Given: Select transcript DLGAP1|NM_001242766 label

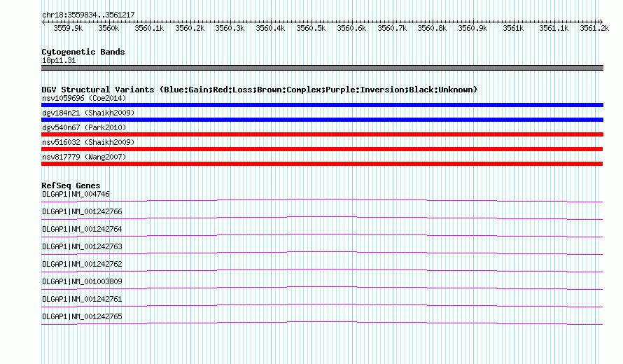Looking at the screenshot, I should tap(82, 212).
